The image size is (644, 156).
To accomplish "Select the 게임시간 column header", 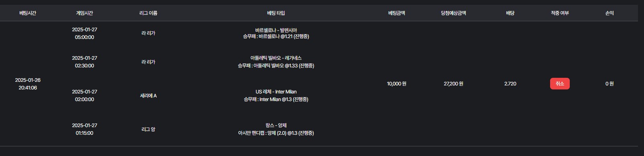I will pos(84,13).
